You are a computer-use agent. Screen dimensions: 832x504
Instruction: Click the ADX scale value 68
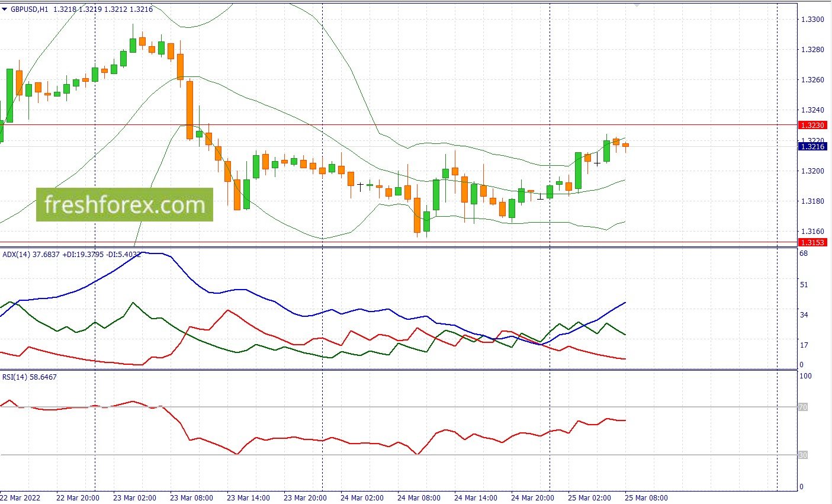pyautogui.click(x=804, y=253)
